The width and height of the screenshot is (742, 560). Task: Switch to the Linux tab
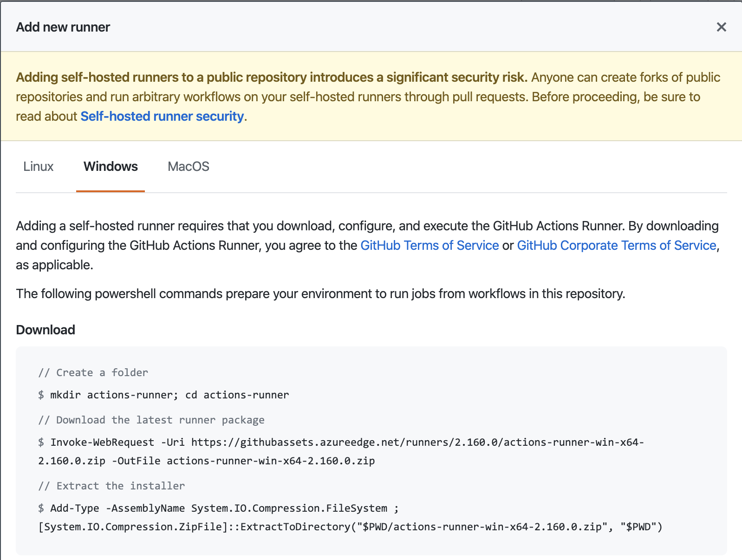click(39, 167)
